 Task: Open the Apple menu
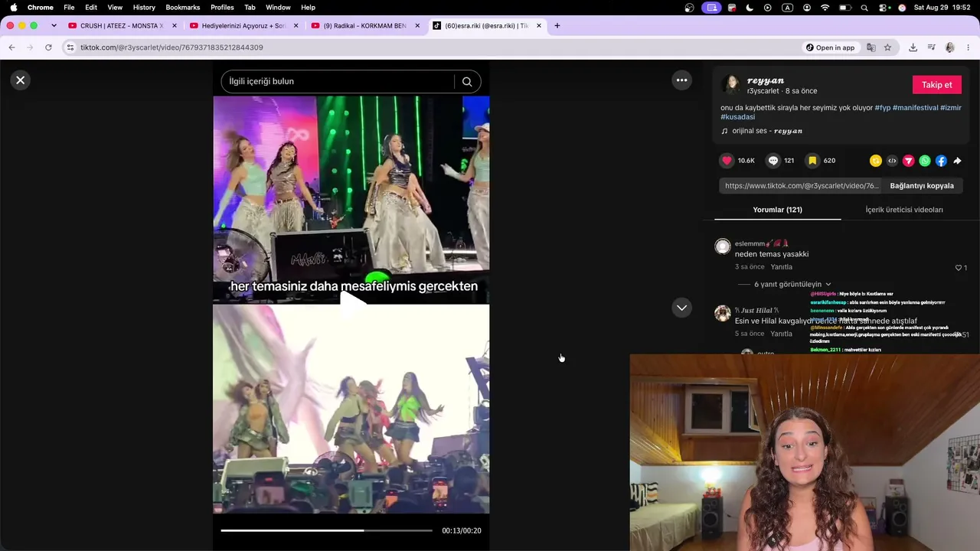13,8
